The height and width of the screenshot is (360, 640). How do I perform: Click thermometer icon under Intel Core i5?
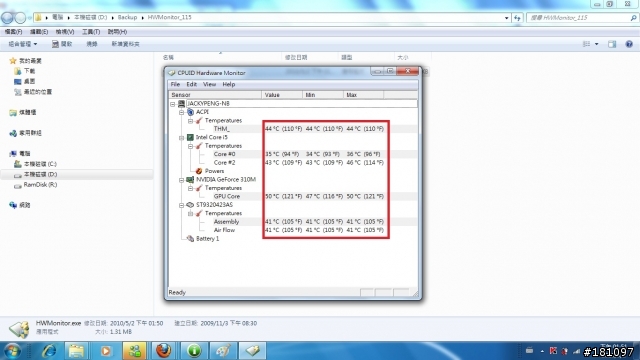pyautogui.click(x=199, y=146)
